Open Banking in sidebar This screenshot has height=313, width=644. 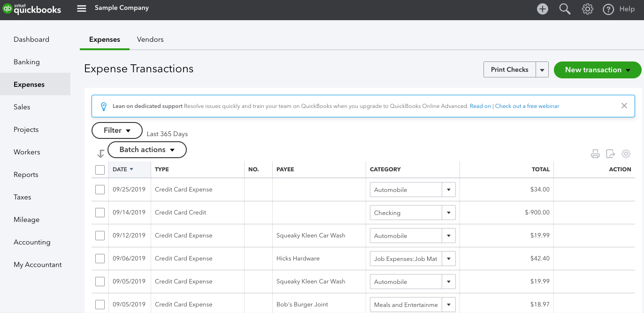pos(27,62)
